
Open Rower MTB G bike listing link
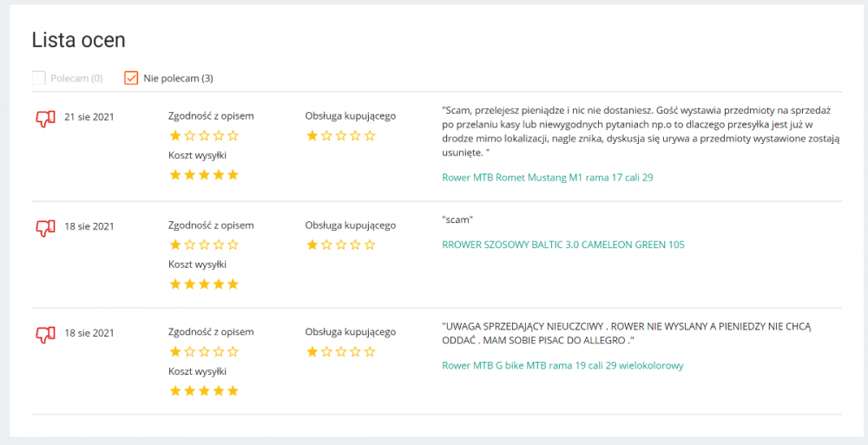562,365
